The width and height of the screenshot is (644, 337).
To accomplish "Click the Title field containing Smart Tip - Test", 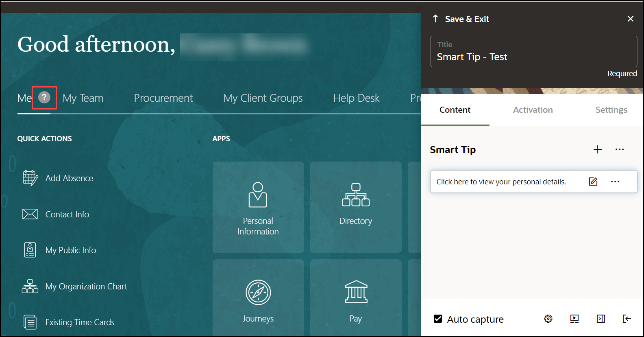I will [x=533, y=51].
